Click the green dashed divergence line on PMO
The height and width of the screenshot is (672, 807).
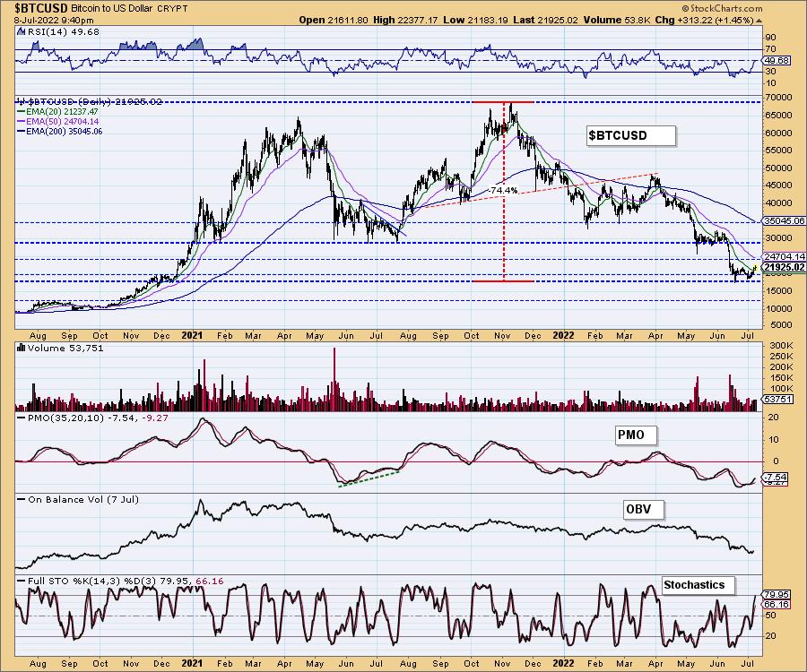click(x=369, y=478)
